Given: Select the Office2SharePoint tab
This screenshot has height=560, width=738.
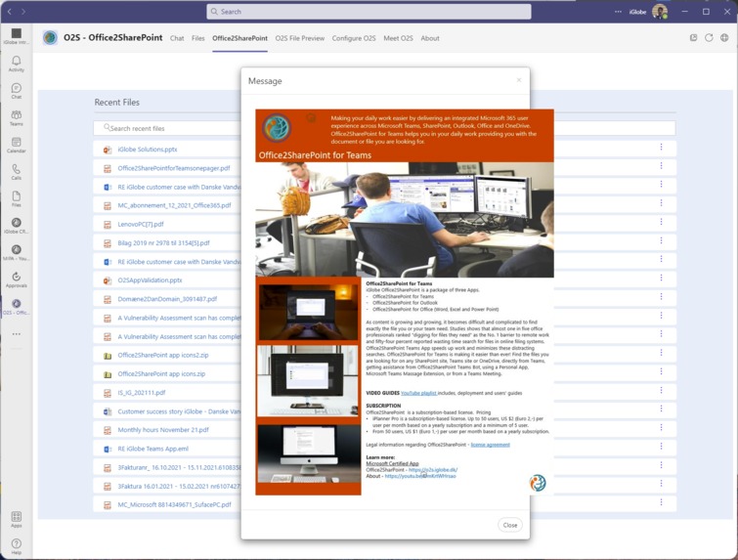Looking at the screenshot, I should click(239, 38).
